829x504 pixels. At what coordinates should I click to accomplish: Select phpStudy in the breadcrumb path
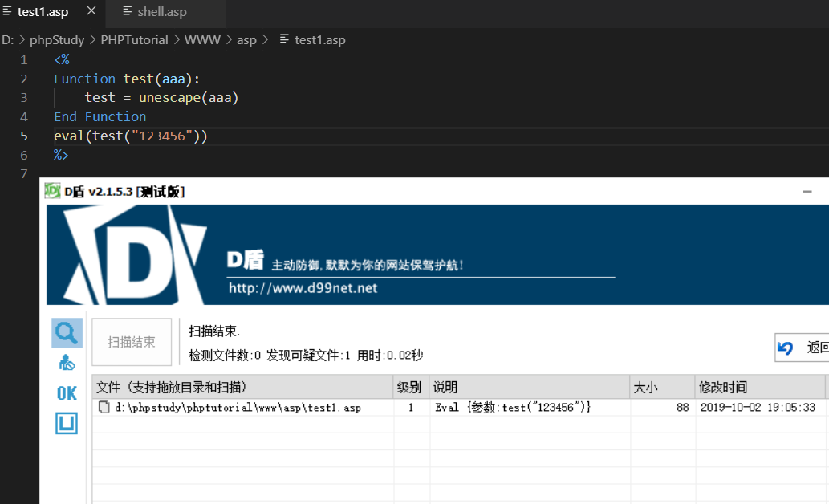pyautogui.click(x=56, y=39)
